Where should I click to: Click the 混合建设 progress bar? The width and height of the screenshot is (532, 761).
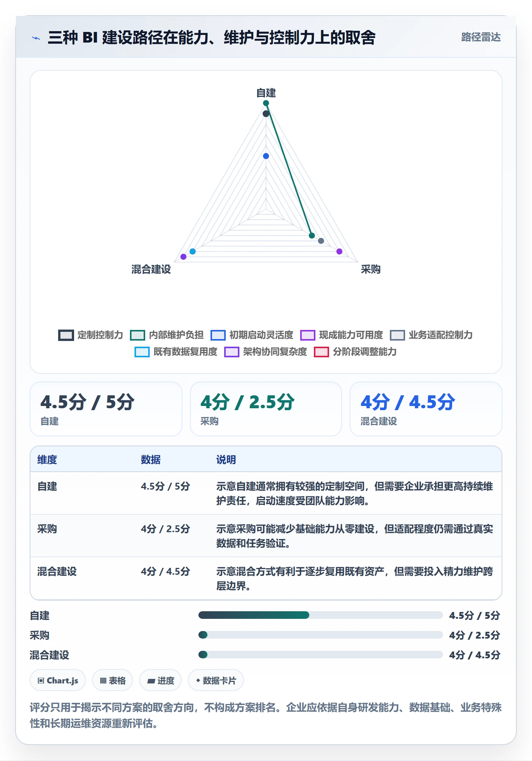[321, 655]
